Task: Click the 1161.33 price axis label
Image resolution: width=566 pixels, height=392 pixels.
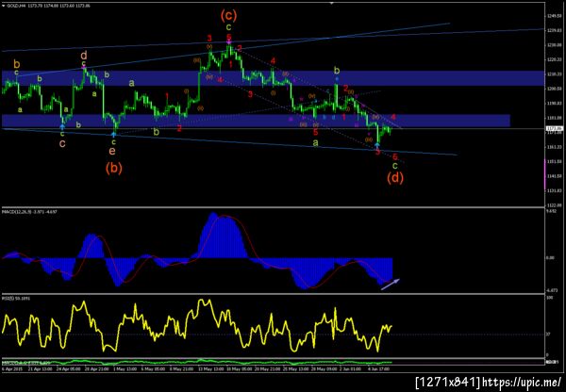Action: pos(553,147)
